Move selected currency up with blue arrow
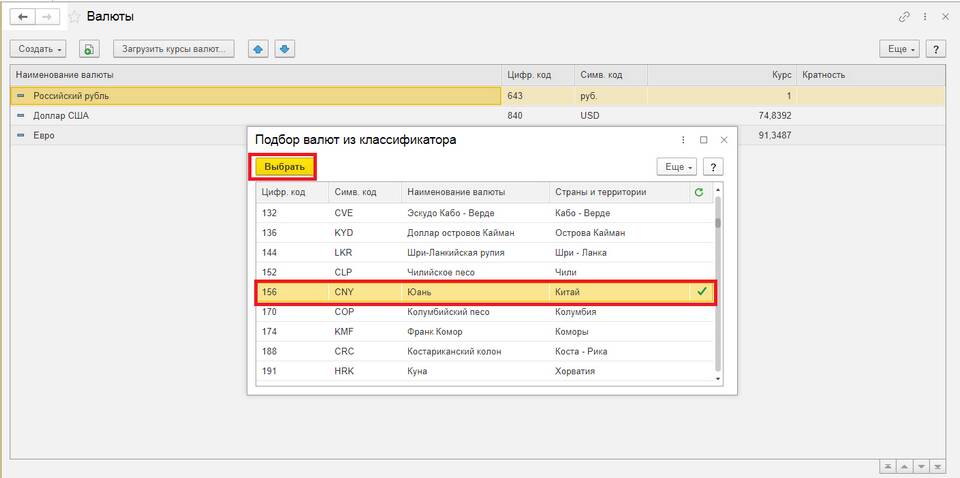This screenshot has width=960, height=478. pos(258,49)
